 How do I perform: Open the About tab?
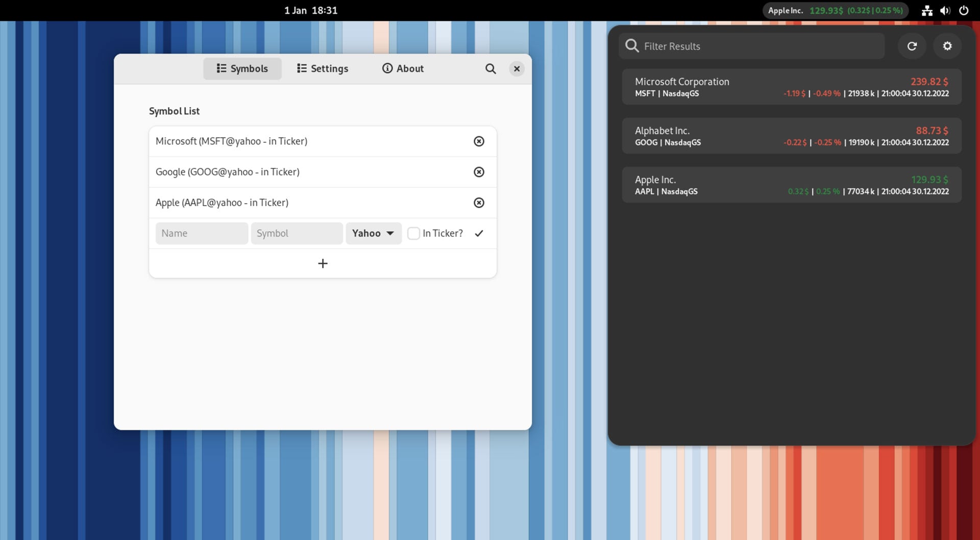(403, 68)
